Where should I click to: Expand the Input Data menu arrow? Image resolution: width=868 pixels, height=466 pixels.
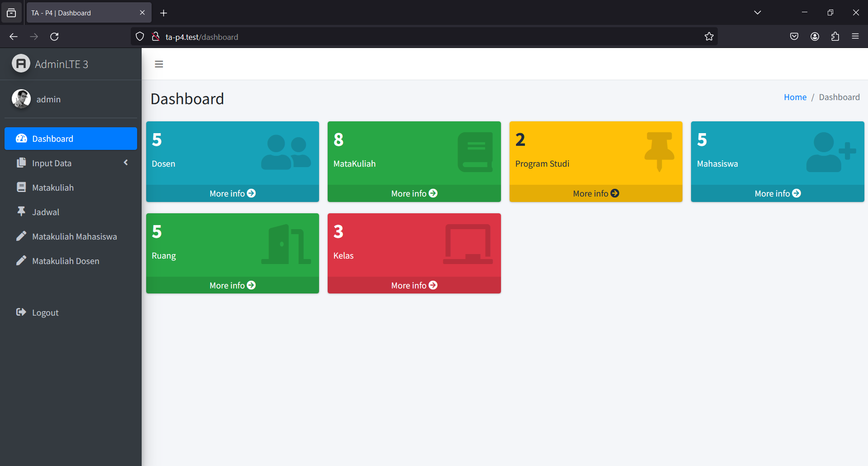click(126, 163)
